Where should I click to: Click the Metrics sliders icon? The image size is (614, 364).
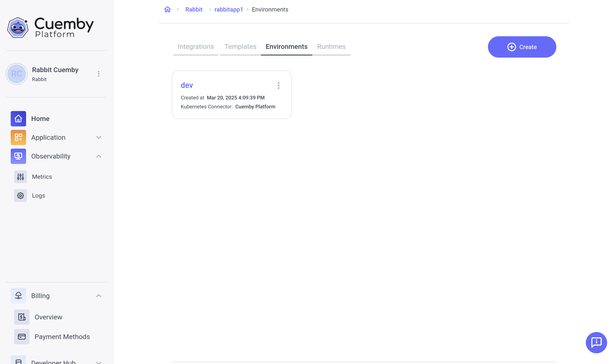pos(20,177)
